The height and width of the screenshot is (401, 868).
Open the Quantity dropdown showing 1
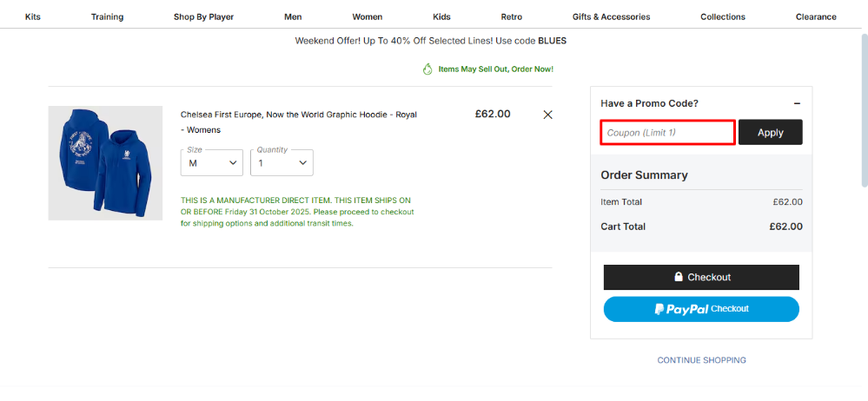(282, 162)
